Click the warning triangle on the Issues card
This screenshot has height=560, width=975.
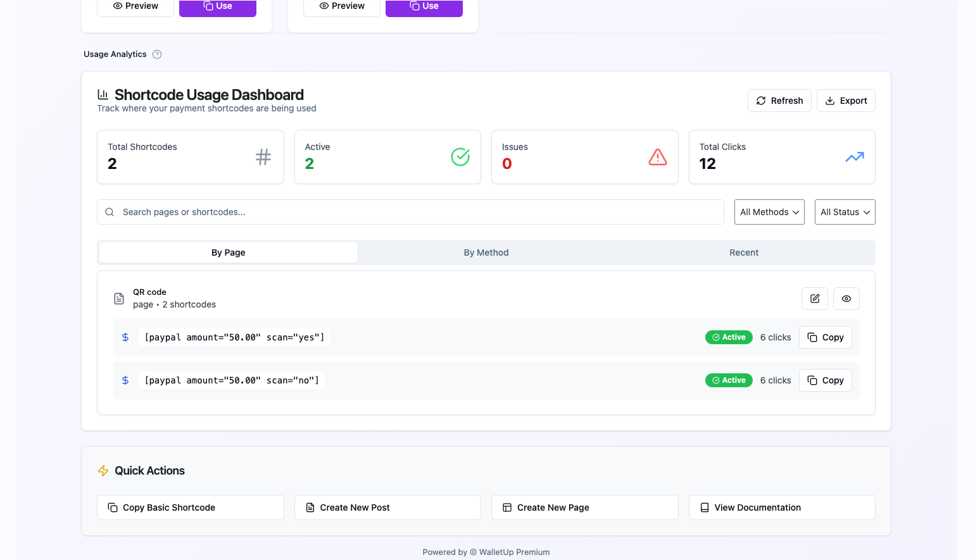[x=658, y=157]
